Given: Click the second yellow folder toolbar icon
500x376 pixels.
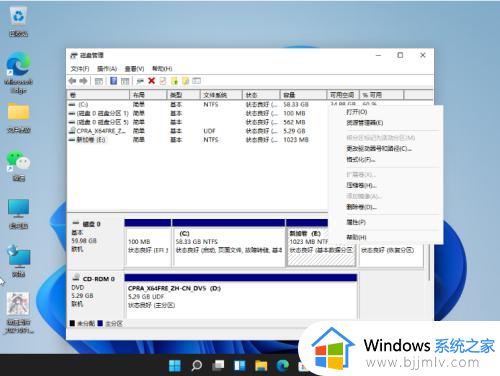Looking at the screenshot, I should click(185, 81).
